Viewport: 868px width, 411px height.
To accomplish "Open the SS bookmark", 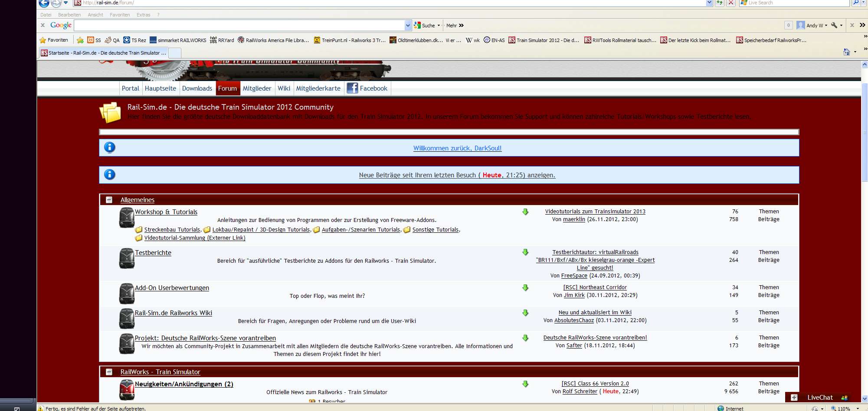I will 94,40.
